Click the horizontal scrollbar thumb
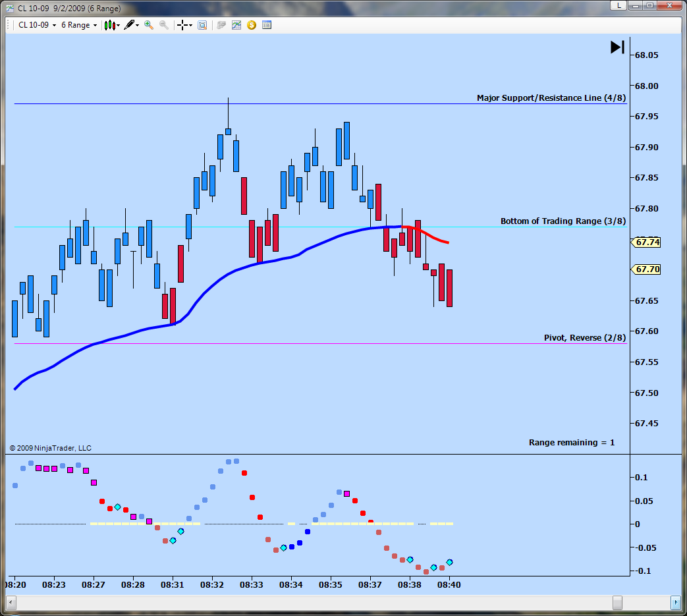687x616 pixels. click(x=617, y=603)
